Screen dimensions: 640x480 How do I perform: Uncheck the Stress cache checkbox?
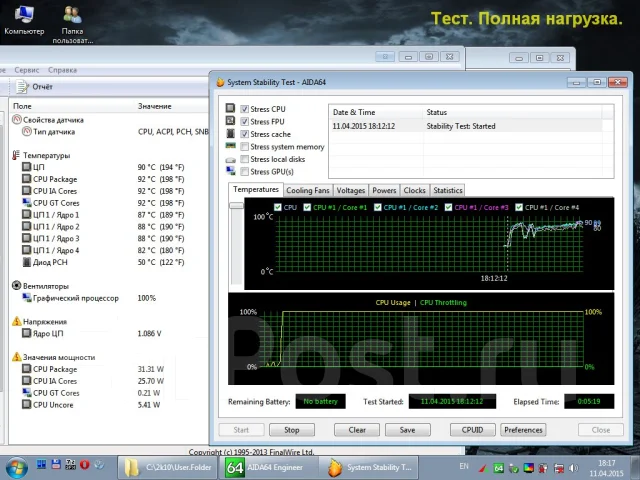point(244,134)
